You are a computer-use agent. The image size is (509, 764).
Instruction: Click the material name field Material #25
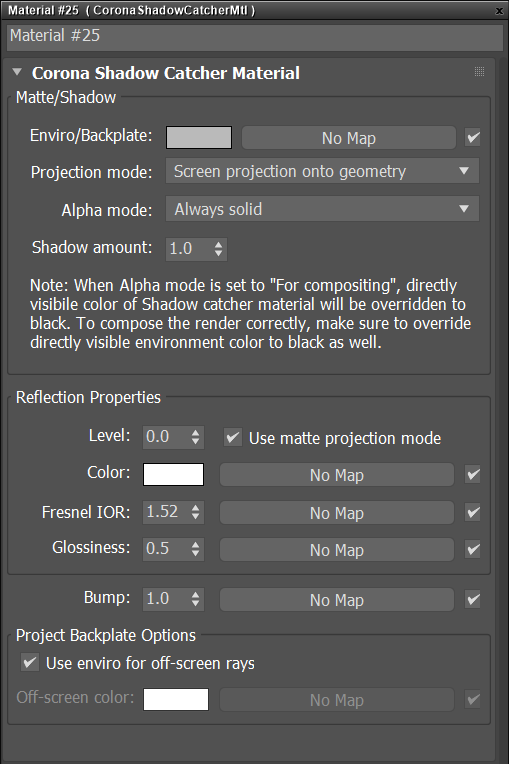[255, 36]
